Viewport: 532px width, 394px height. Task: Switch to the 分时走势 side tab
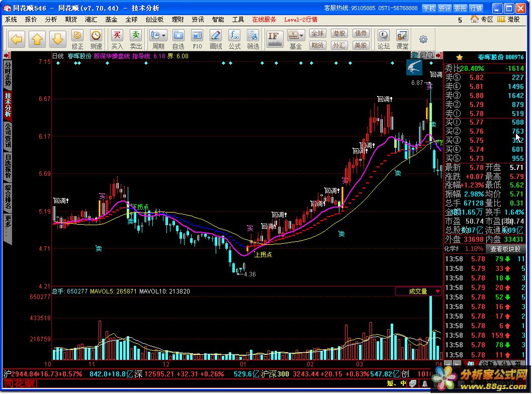[x=8, y=74]
